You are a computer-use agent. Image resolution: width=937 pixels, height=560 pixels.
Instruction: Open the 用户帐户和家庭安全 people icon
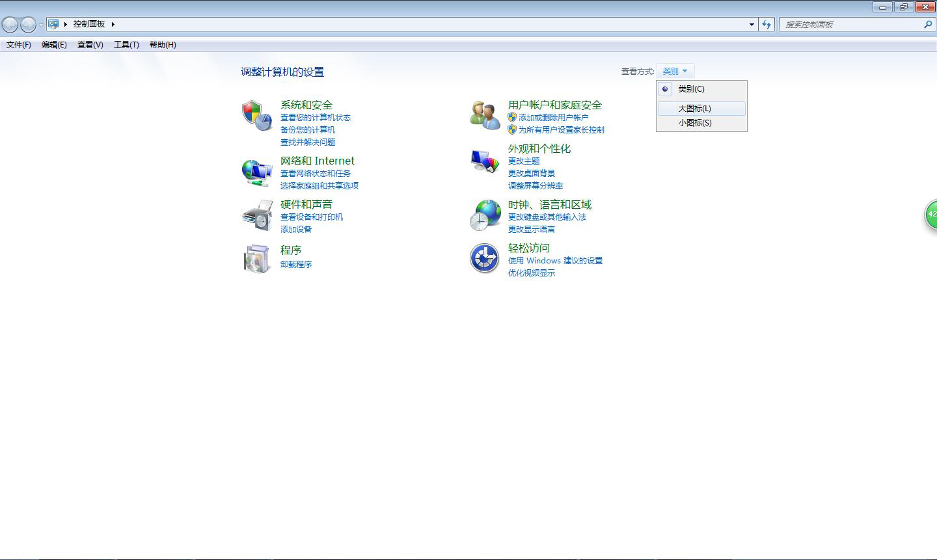pos(485,115)
